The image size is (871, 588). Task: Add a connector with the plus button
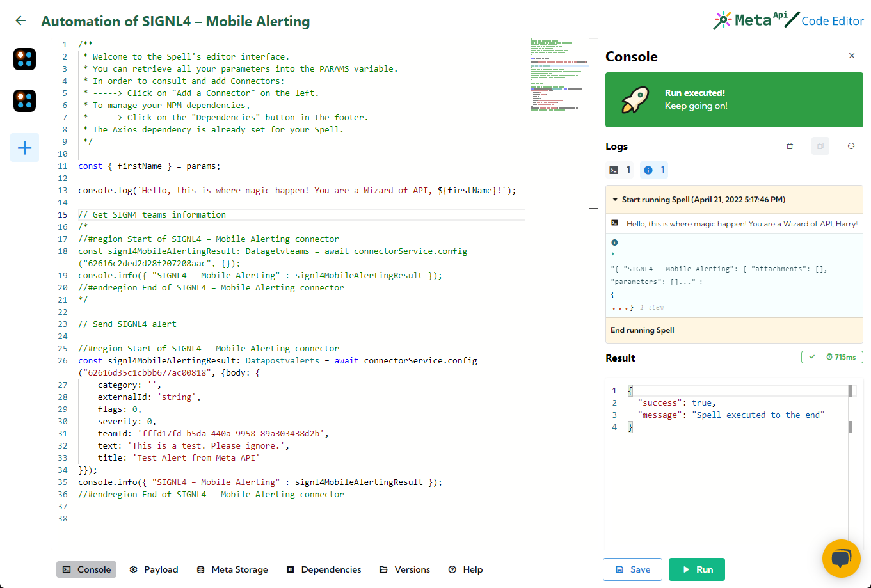click(x=24, y=148)
